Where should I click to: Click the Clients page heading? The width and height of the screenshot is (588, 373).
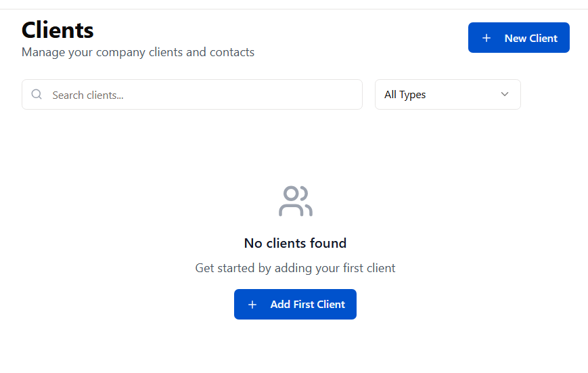58,30
